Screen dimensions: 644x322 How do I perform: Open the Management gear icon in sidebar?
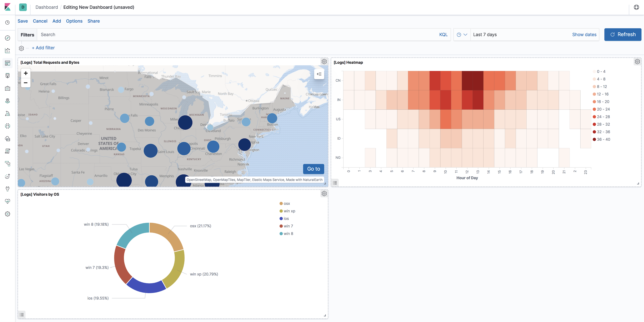point(8,214)
